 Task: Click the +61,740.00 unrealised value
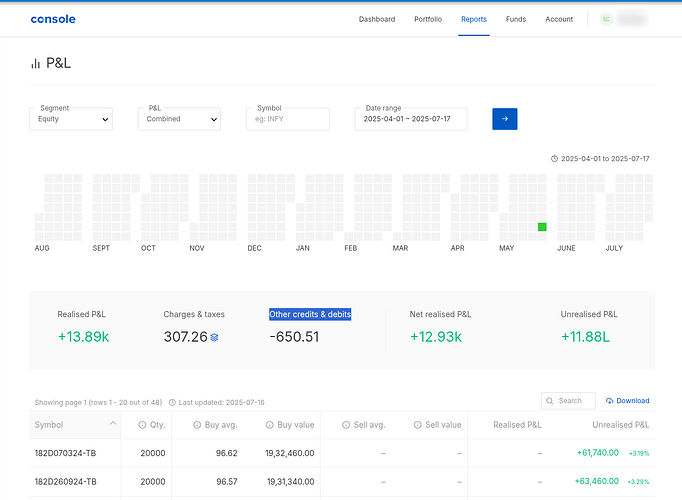click(x=598, y=453)
